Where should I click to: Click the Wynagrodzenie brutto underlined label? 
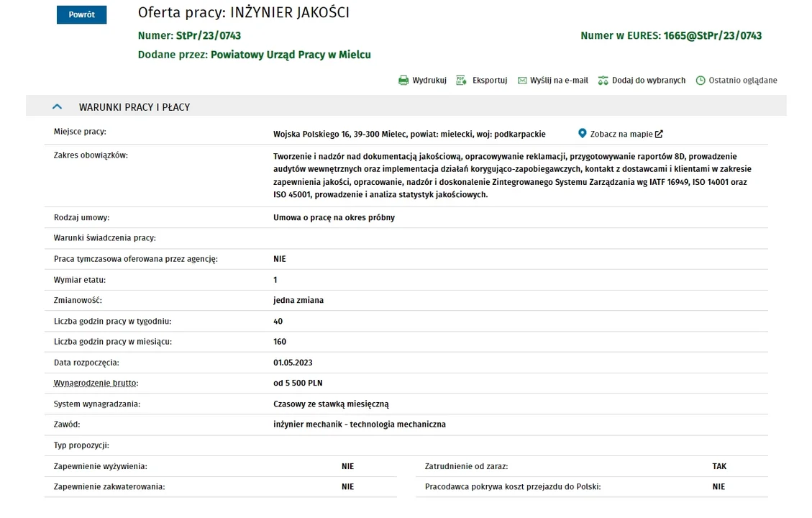point(96,383)
